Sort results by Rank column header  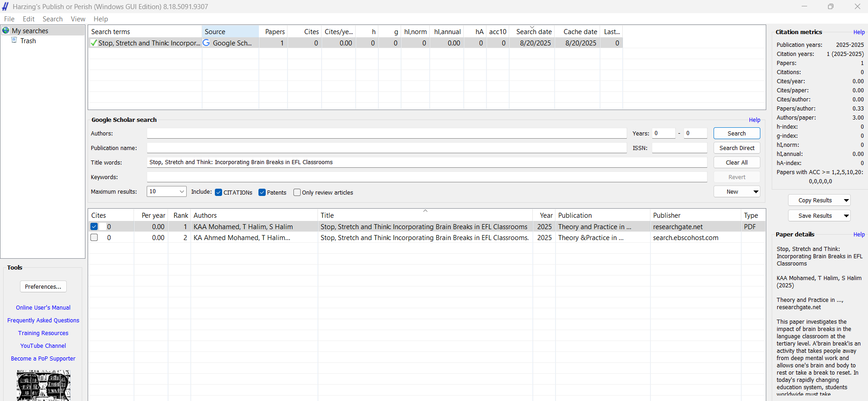[179, 215]
